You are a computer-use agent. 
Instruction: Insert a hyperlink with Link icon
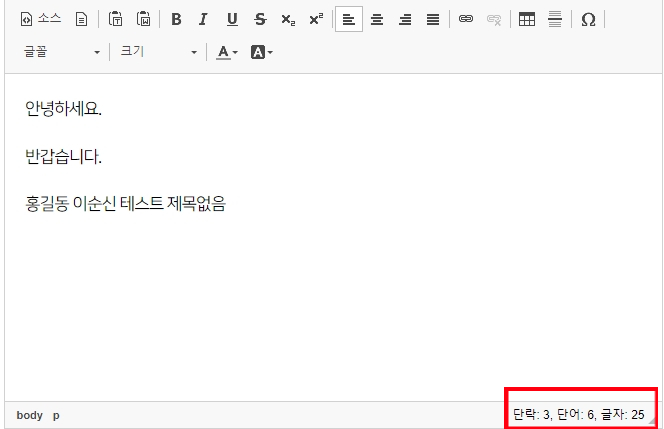466,19
